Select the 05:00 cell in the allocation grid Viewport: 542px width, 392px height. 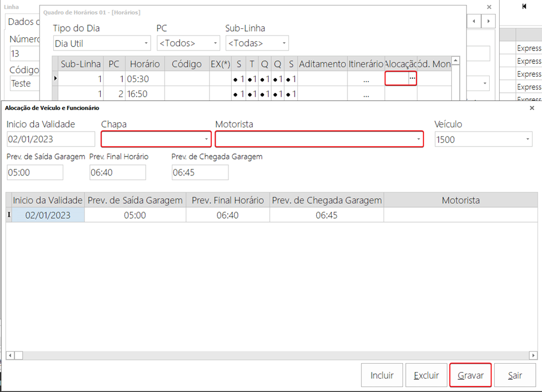135,215
